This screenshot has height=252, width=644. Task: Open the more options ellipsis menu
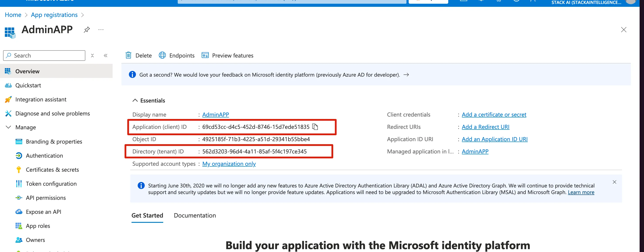pyautogui.click(x=101, y=30)
